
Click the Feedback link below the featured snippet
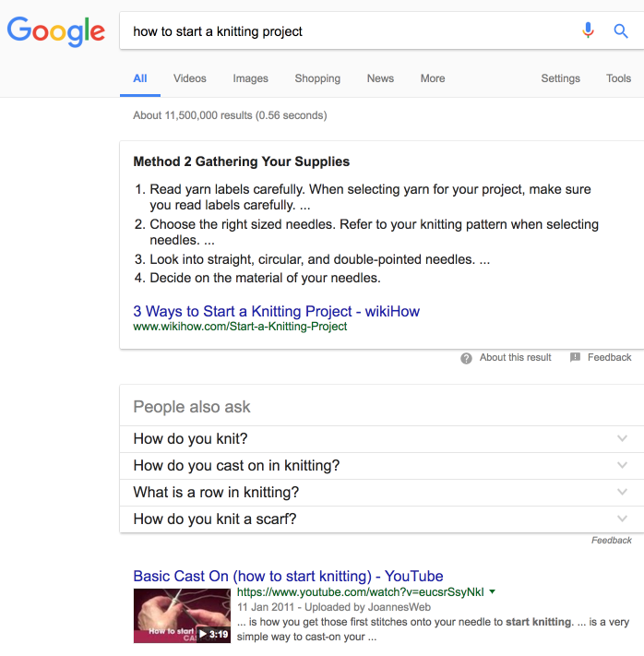(x=609, y=357)
